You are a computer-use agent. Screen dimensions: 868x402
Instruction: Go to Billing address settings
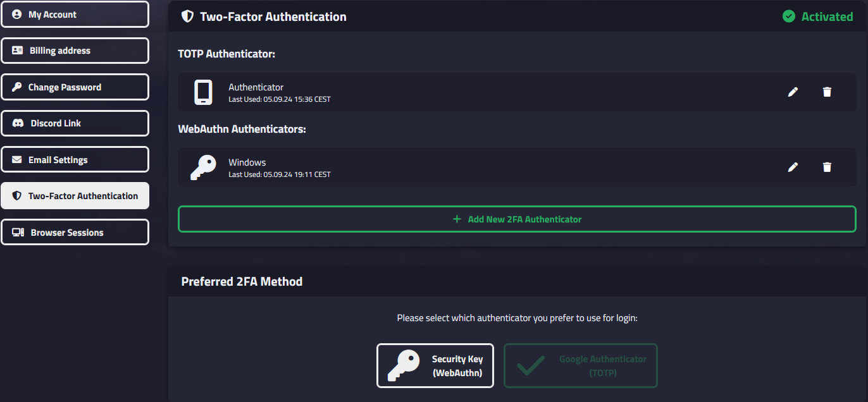tap(75, 51)
